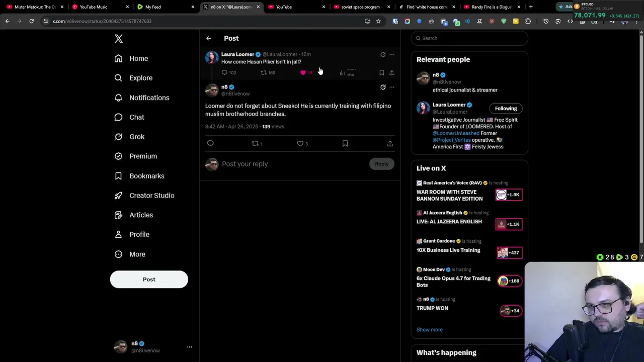Click the address bar URL

coord(102,21)
